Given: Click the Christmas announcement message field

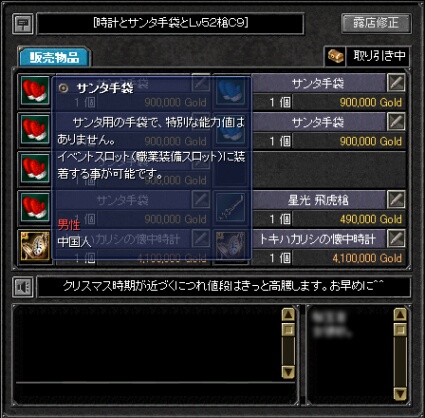Looking at the screenshot, I should [x=224, y=286].
